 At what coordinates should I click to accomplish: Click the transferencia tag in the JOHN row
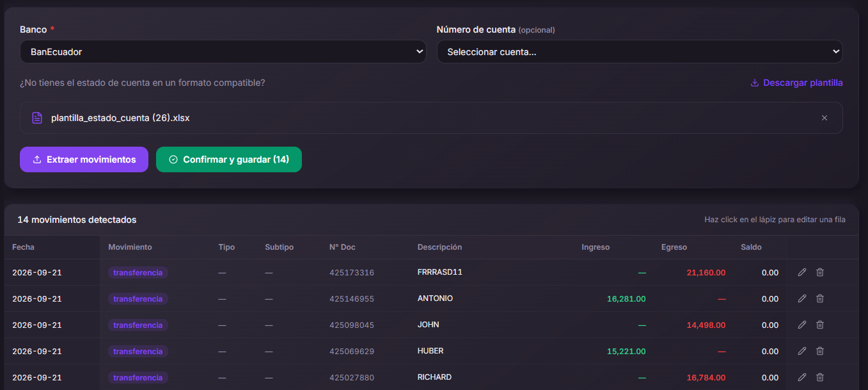pos(138,325)
